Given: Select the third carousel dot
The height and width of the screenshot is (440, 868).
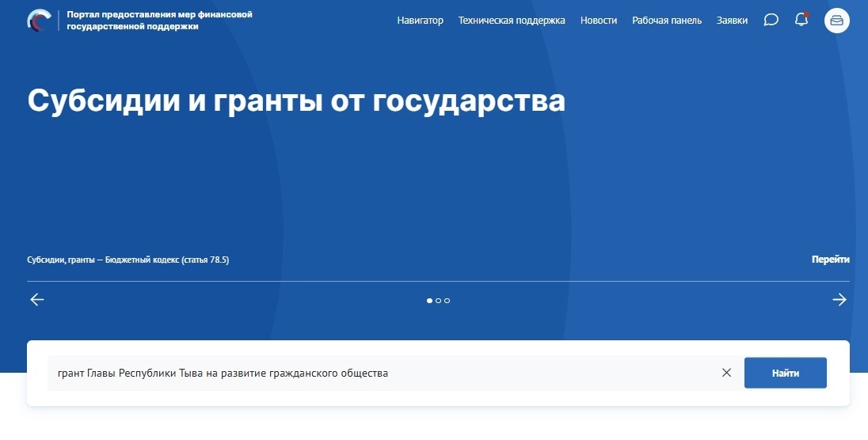Looking at the screenshot, I should coord(447,301).
